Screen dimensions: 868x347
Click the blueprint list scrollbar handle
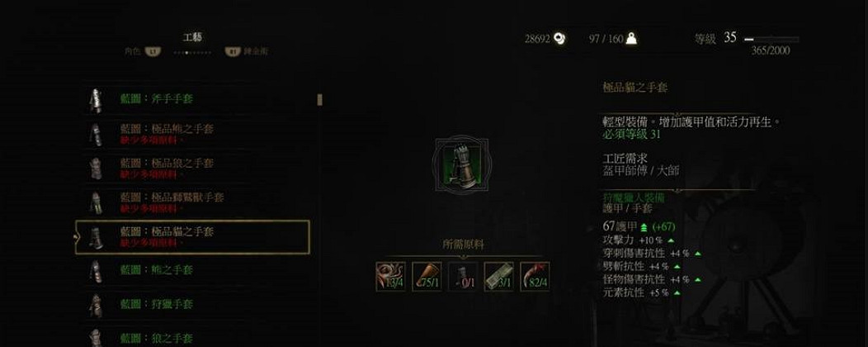click(319, 100)
